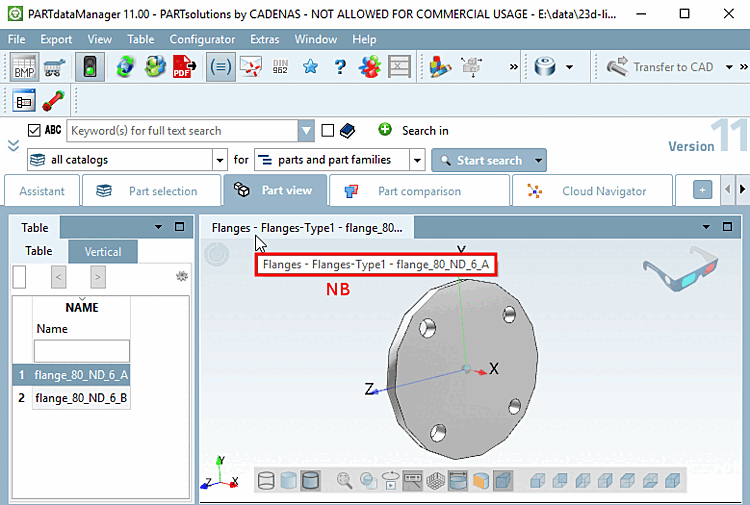Click the table settings gear icon

182,276
